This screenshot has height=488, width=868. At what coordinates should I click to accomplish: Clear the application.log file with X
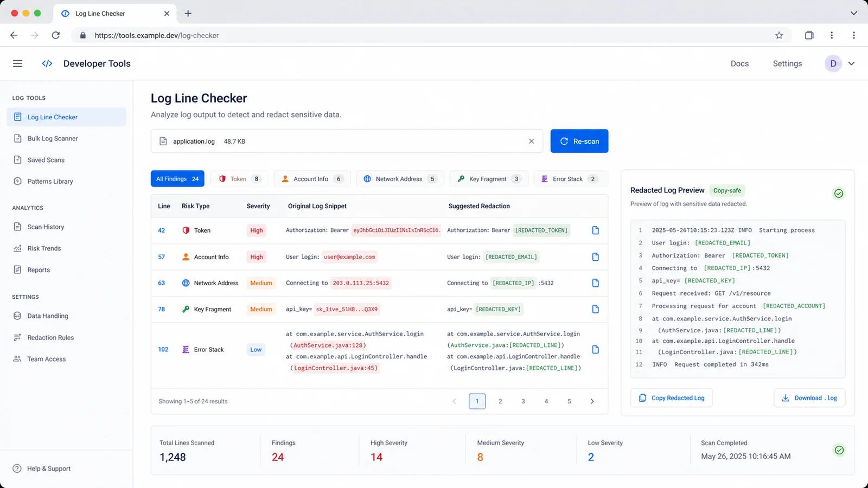point(532,141)
